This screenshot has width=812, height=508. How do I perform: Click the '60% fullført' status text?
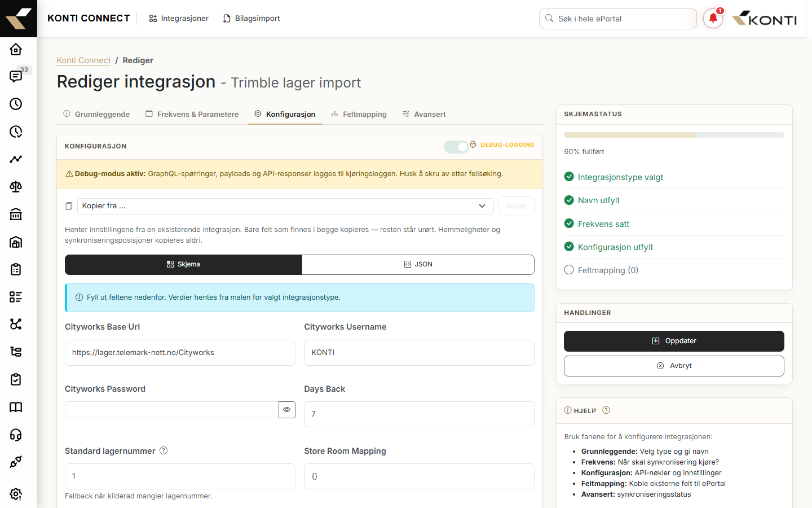point(584,152)
